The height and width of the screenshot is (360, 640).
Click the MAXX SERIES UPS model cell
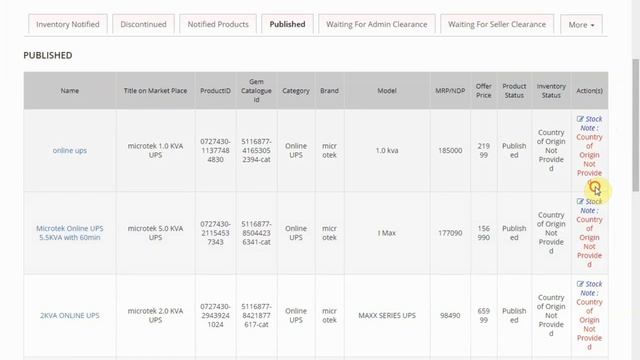point(387,316)
